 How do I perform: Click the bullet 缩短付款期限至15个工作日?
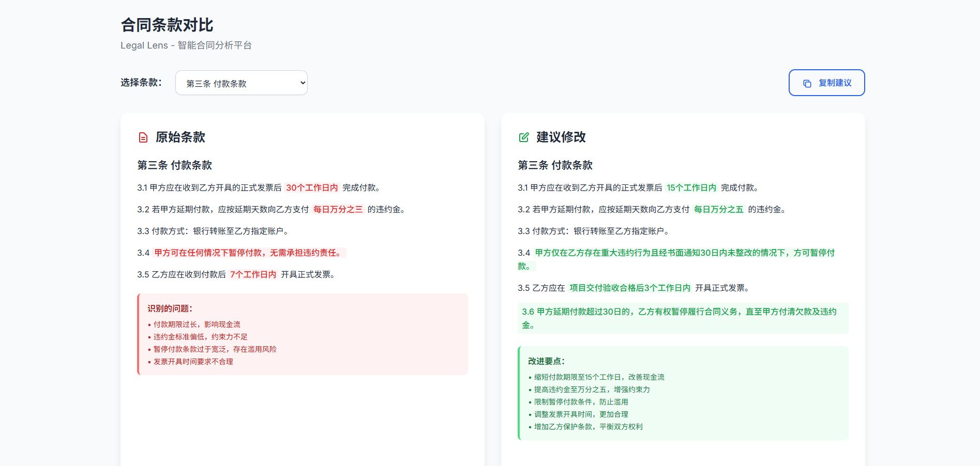coord(599,377)
